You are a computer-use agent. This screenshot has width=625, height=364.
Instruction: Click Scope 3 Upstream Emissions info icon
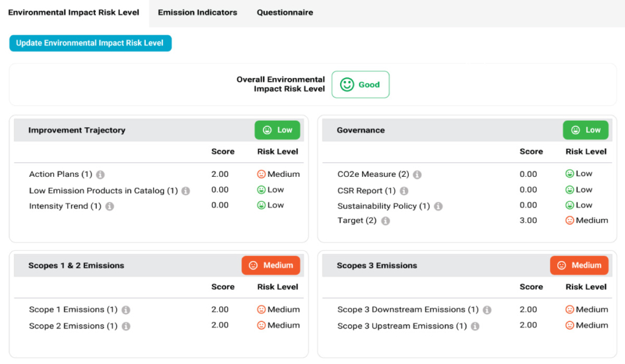(474, 326)
